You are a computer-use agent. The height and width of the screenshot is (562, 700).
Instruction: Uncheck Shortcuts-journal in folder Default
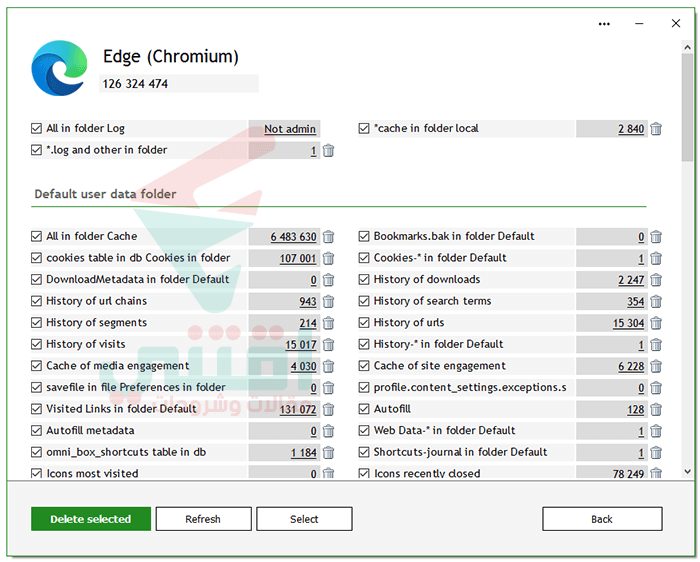pyautogui.click(x=364, y=452)
